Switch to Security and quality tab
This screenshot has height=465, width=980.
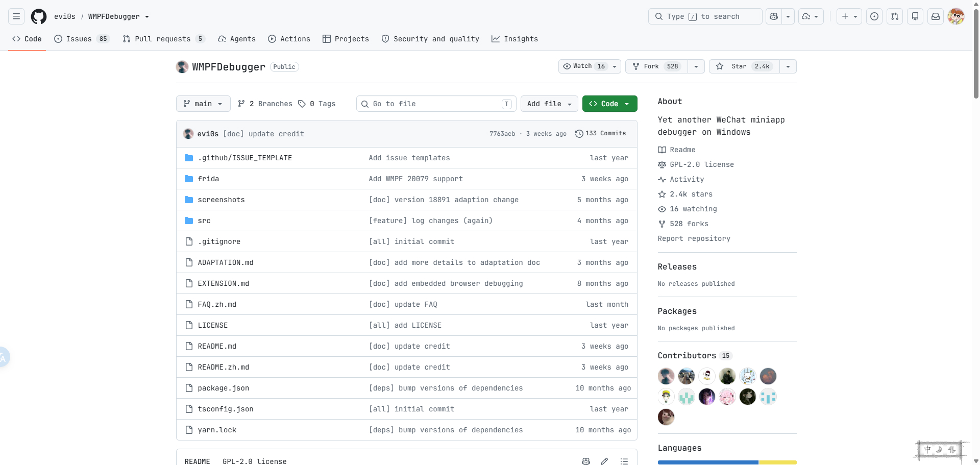pyautogui.click(x=430, y=39)
